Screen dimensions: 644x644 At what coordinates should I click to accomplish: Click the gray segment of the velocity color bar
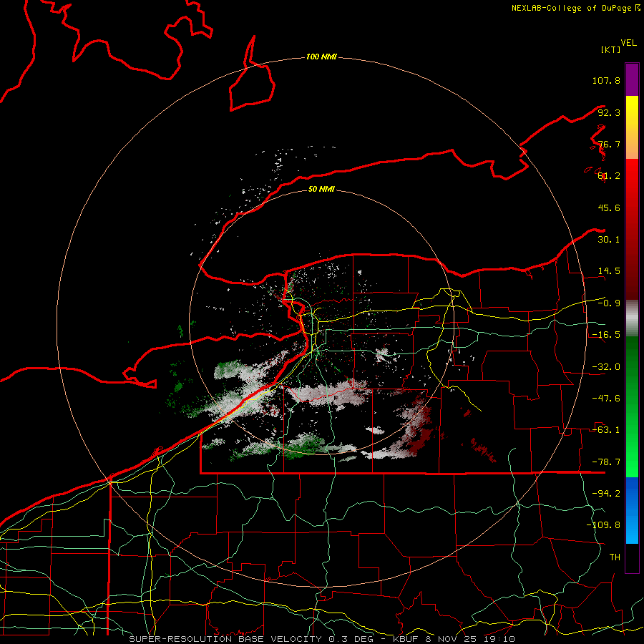(632, 318)
